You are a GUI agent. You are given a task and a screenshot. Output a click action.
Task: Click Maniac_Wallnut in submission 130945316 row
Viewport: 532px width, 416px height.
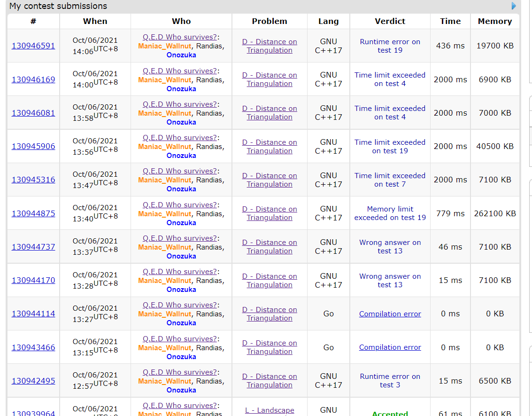[165, 180]
